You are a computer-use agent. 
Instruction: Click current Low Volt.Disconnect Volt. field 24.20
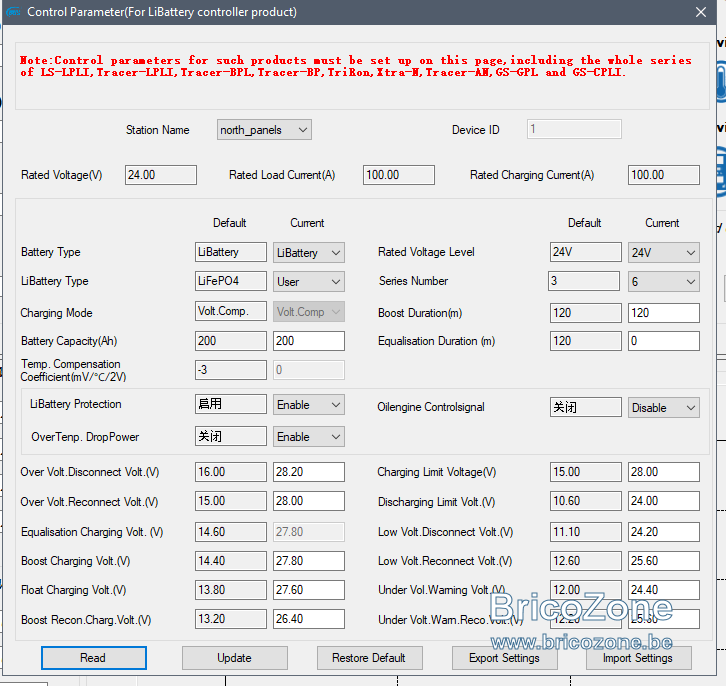coord(663,532)
